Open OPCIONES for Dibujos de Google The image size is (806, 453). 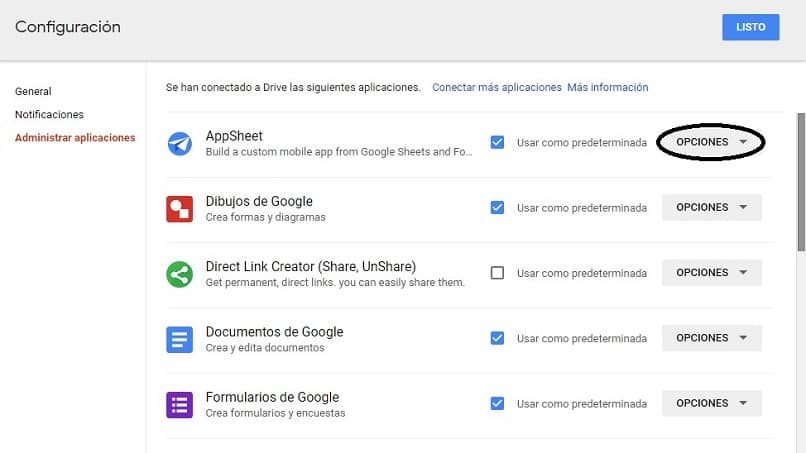point(711,207)
